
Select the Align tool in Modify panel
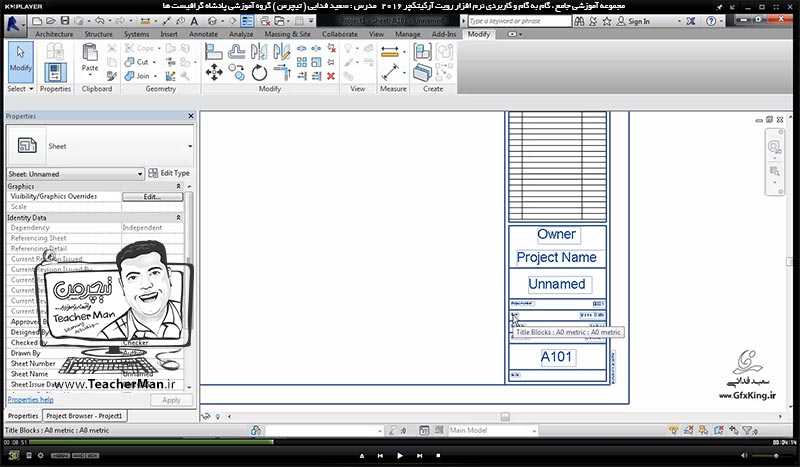(213, 51)
